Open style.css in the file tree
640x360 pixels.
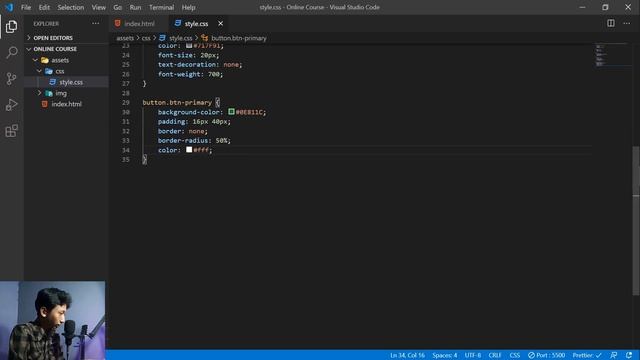tap(65, 82)
